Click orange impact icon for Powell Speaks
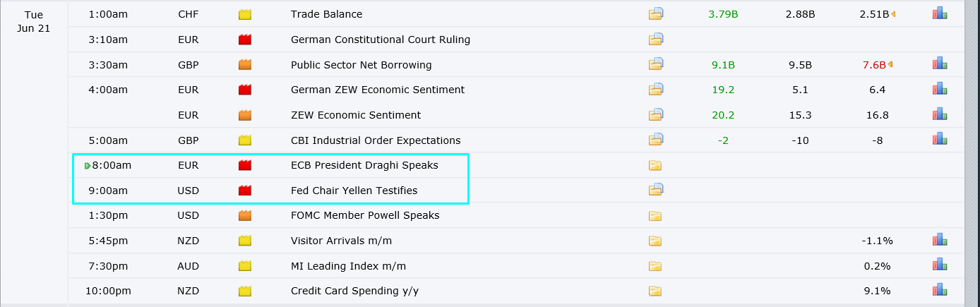Image resolution: width=980 pixels, height=307 pixels. point(245,216)
